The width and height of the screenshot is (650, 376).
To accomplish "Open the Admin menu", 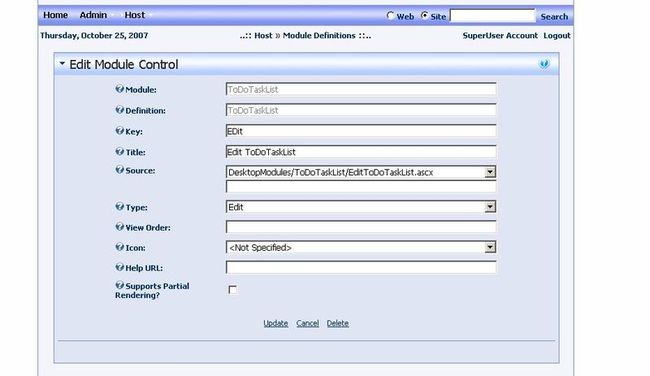I will [93, 15].
